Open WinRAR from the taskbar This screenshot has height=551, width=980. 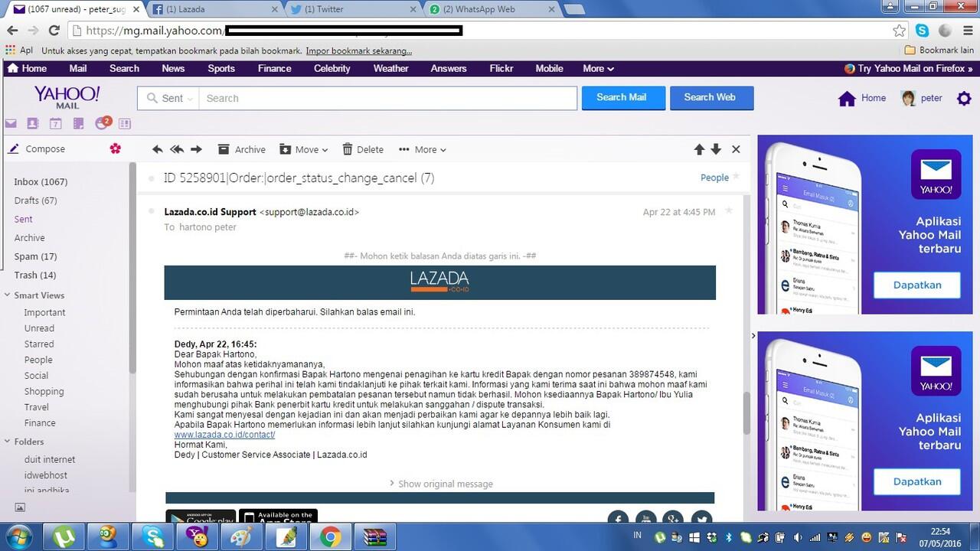374,536
